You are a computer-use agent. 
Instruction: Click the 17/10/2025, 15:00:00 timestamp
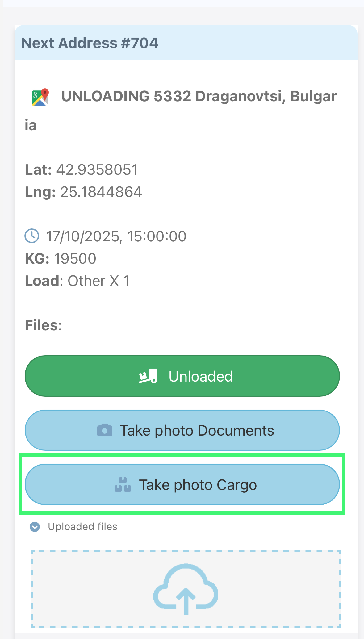coord(116,236)
